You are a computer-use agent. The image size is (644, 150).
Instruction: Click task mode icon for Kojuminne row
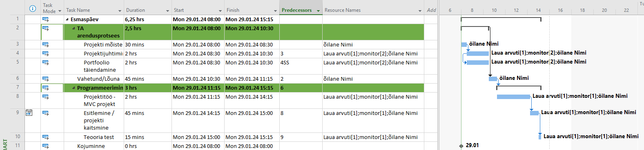pos(45,146)
